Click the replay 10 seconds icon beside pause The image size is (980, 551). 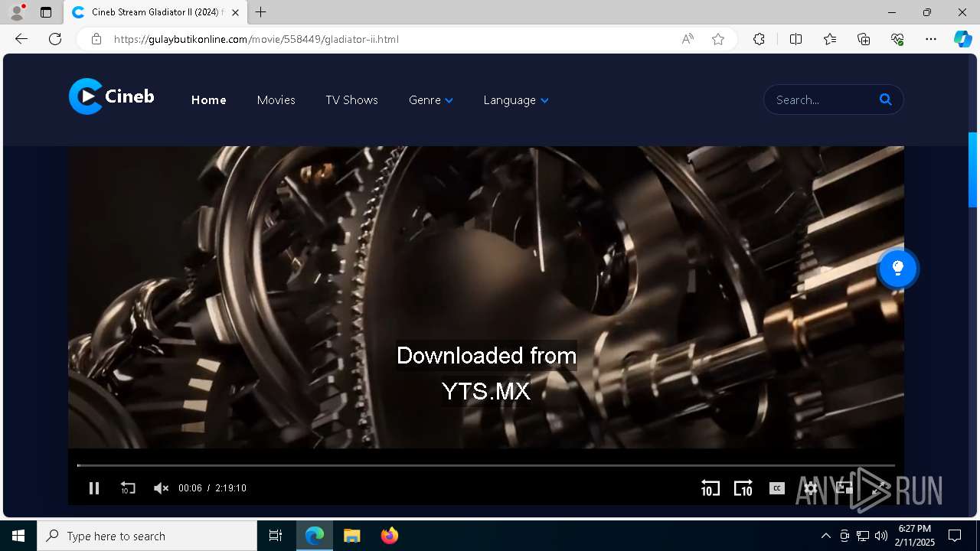[128, 488]
